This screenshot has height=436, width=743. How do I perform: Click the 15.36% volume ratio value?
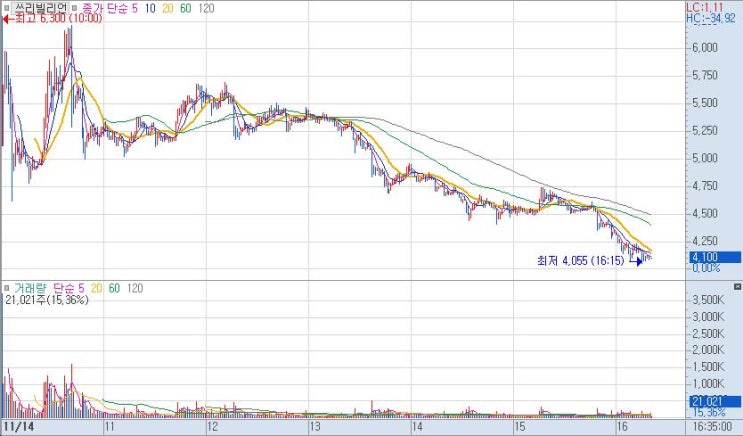[x=709, y=412]
